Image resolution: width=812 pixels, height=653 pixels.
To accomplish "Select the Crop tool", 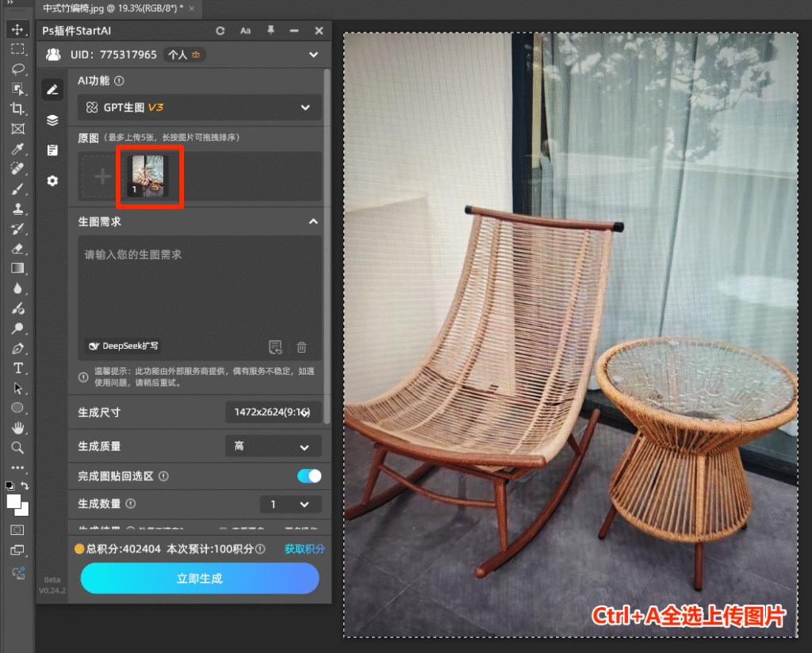I will point(17,109).
